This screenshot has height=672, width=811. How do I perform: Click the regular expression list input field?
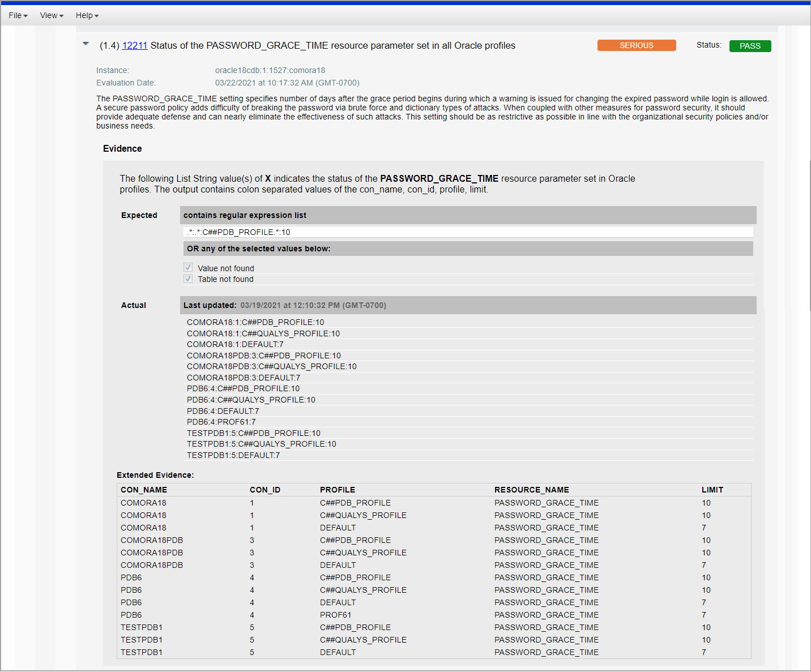467,232
